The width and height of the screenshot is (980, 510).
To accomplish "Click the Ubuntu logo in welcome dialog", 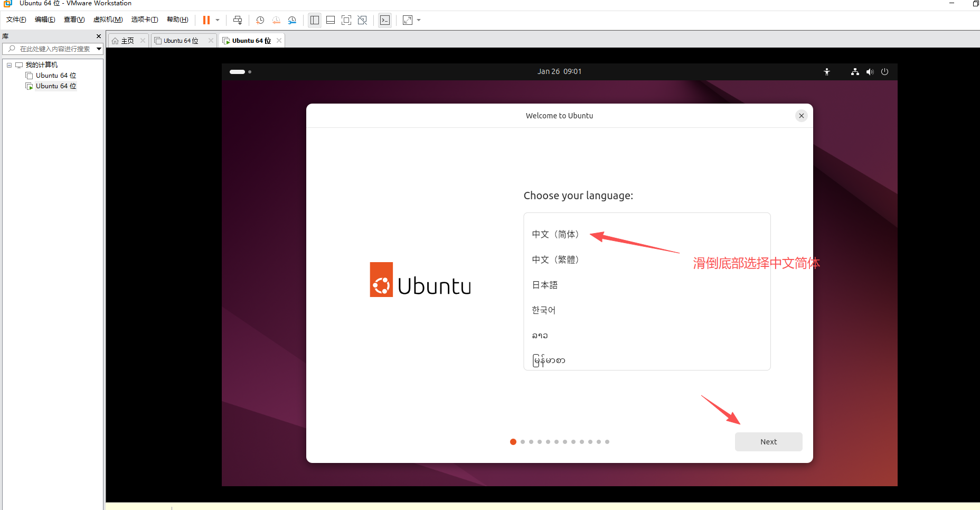I will [x=420, y=280].
